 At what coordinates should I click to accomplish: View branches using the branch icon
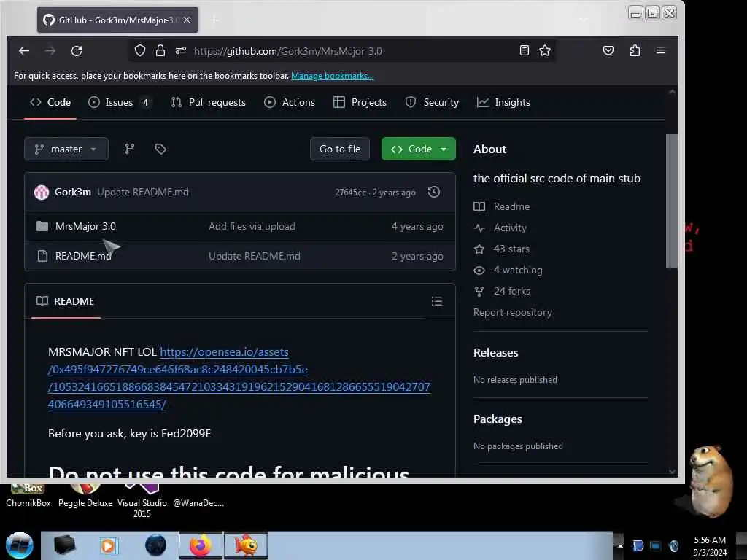coord(130,149)
